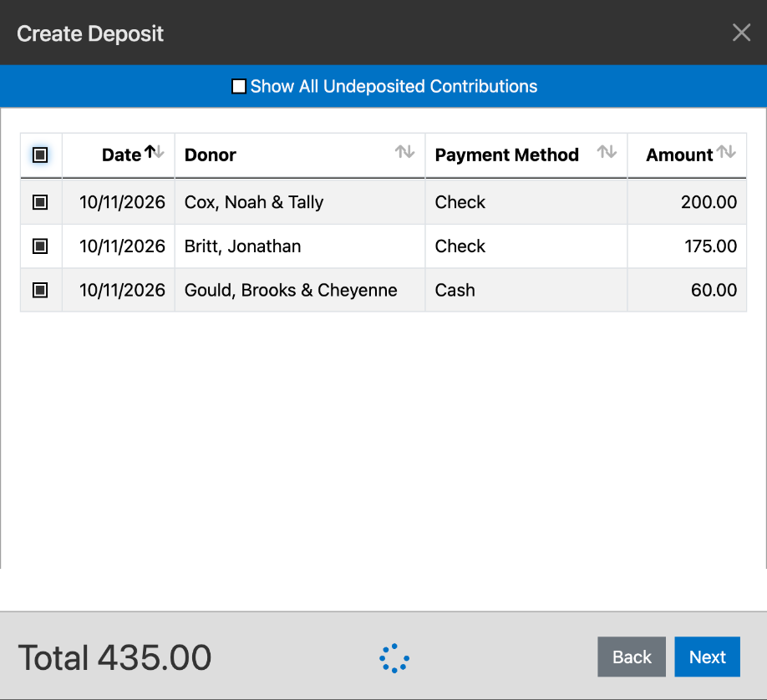Screen dimensions: 767x700
Task: Click the Amount column header label
Action: [679, 155]
